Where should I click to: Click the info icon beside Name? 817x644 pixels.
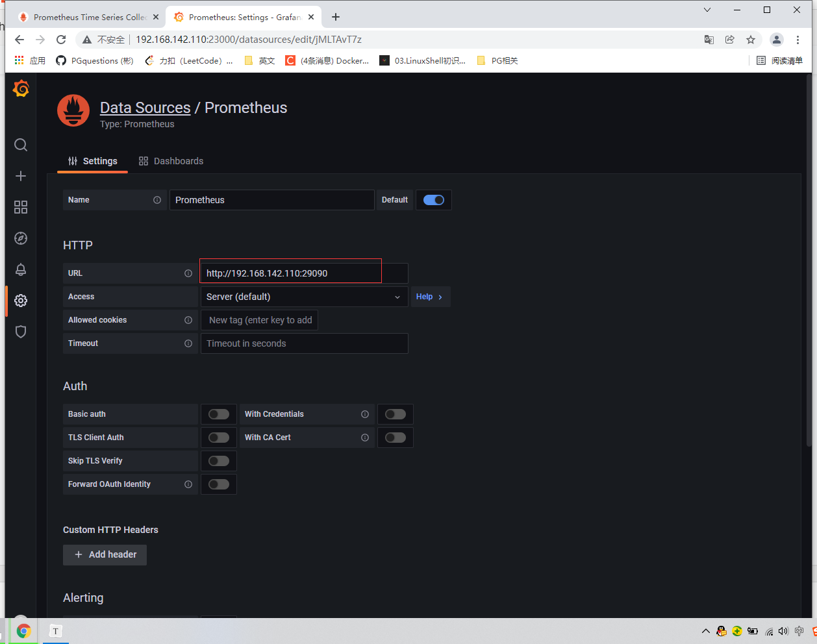[157, 200]
